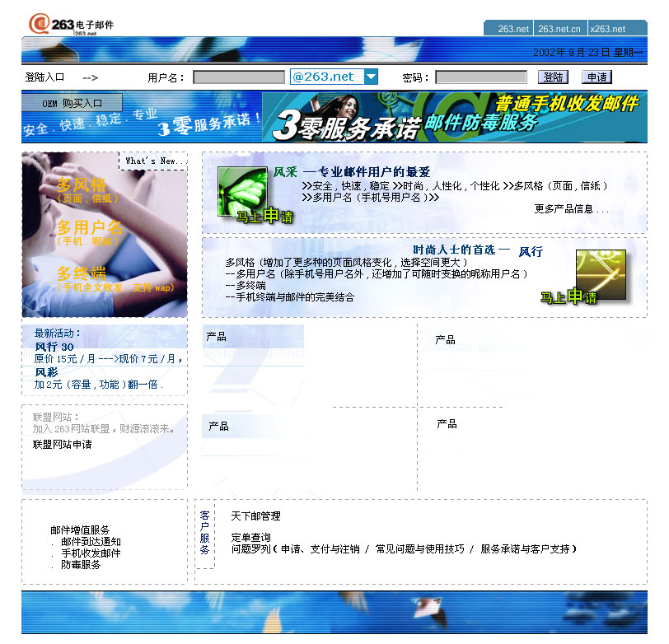Open the 风行 30 activity link

click(54, 347)
